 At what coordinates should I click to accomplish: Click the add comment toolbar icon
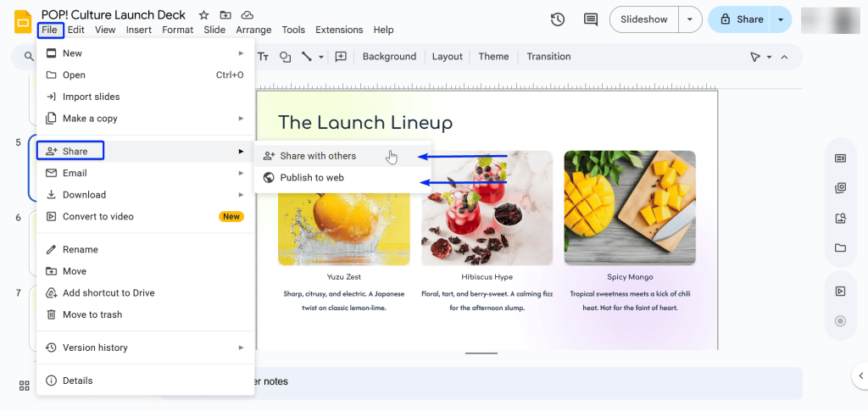[341, 57]
